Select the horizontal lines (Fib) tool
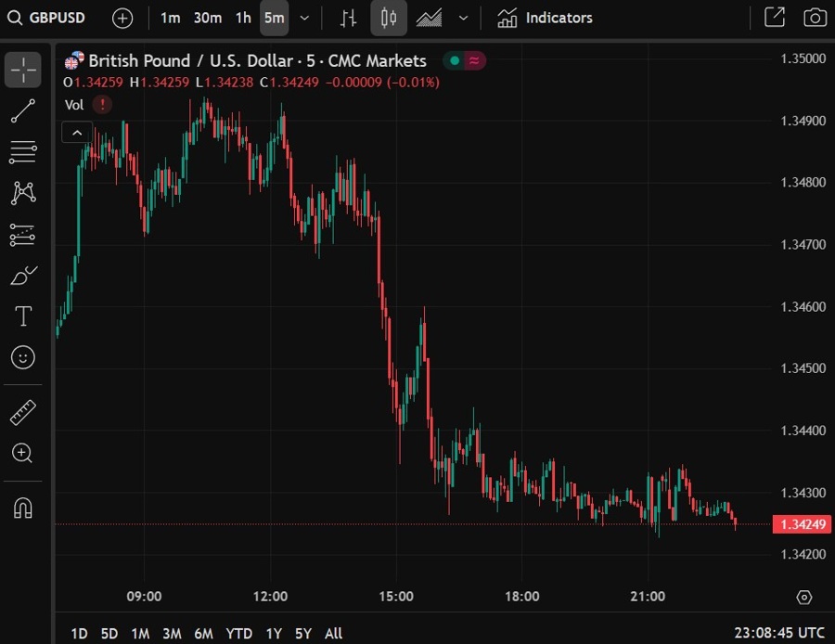 tap(23, 152)
